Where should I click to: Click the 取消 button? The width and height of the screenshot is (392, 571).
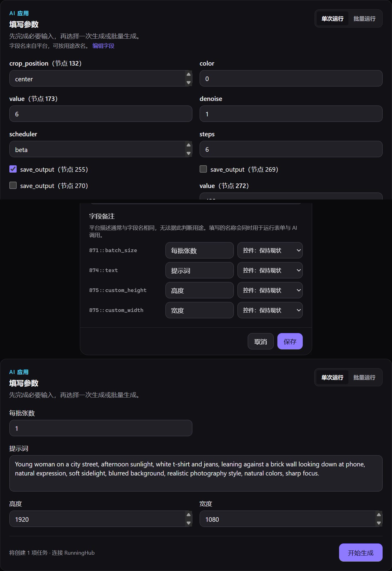click(261, 341)
